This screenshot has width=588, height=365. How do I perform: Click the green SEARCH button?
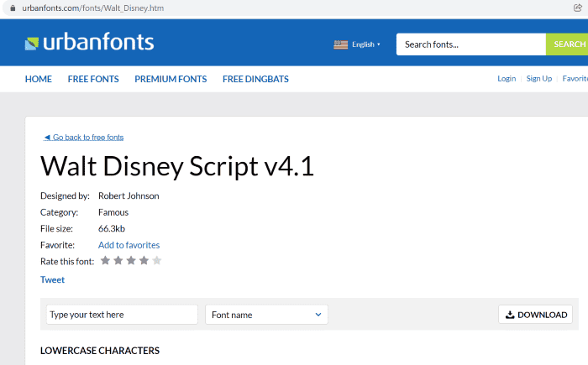(x=567, y=44)
